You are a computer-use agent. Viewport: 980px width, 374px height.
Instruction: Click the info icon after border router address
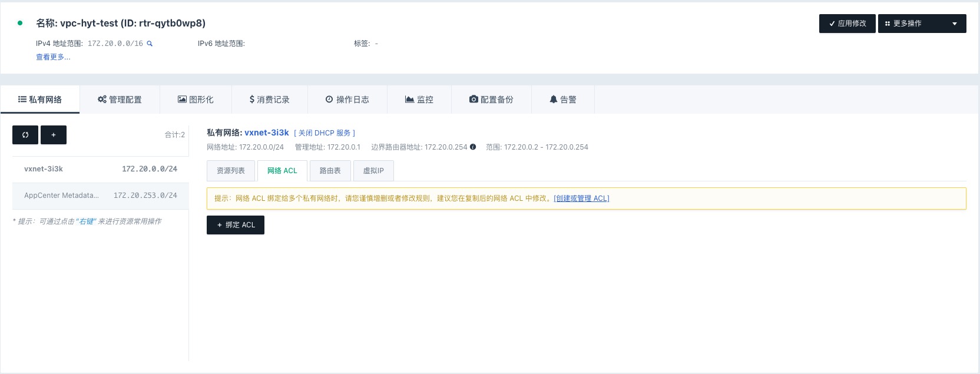click(473, 147)
